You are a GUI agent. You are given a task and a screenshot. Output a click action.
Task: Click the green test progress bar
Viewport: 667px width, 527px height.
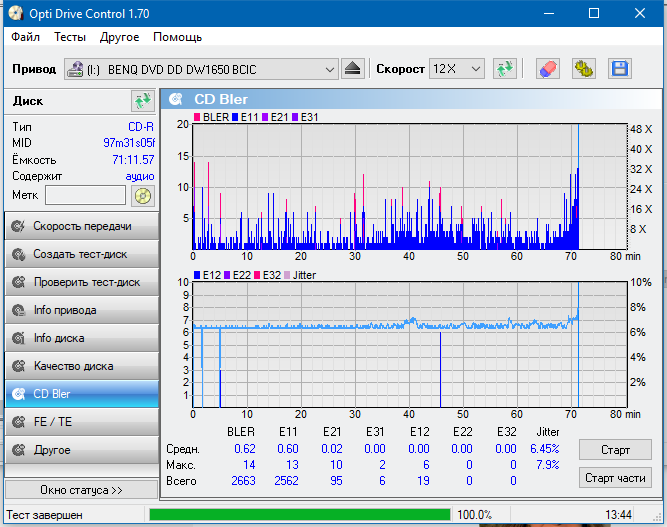pos(297,514)
